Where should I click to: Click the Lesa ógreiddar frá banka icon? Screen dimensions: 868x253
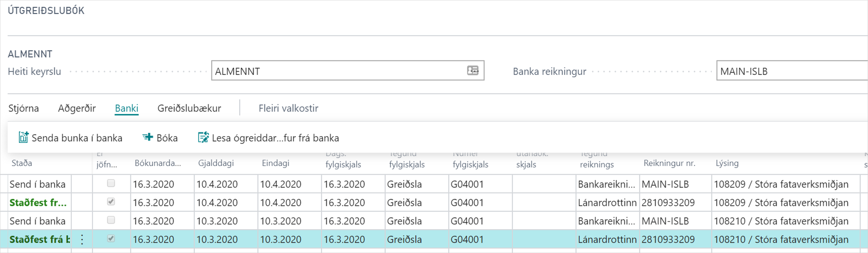203,138
